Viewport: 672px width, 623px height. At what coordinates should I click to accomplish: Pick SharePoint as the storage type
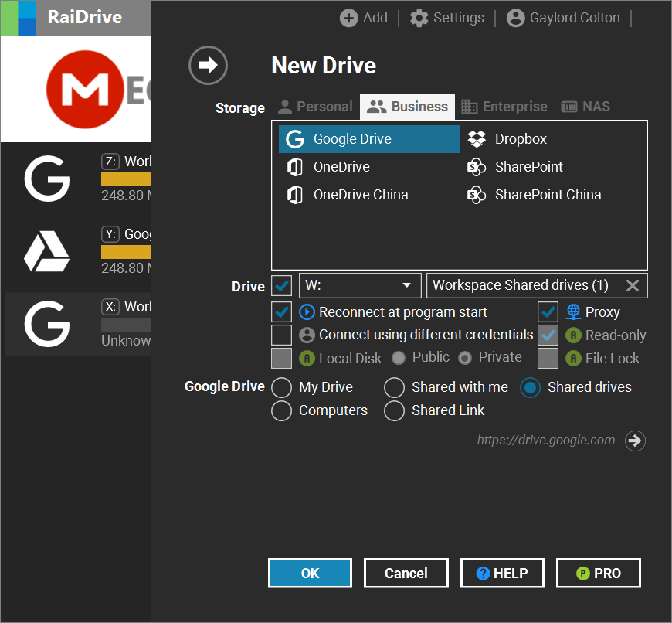[x=529, y=167]
